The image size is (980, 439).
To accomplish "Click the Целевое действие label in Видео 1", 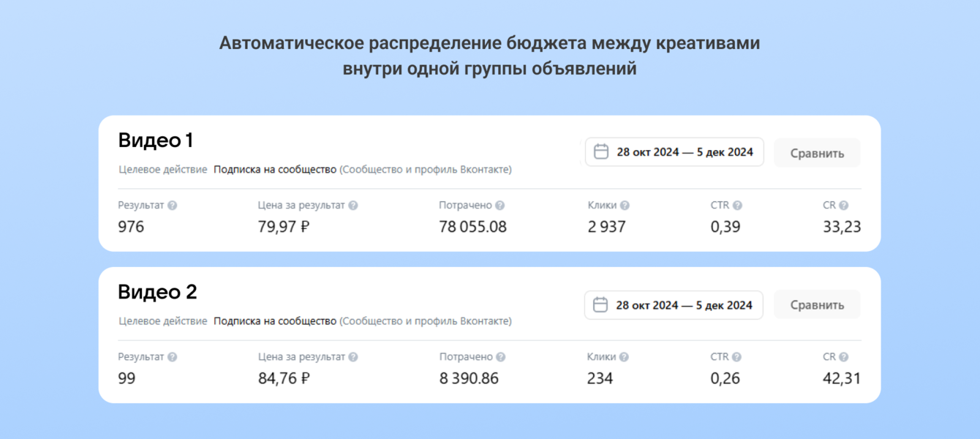I will point(162,170).
